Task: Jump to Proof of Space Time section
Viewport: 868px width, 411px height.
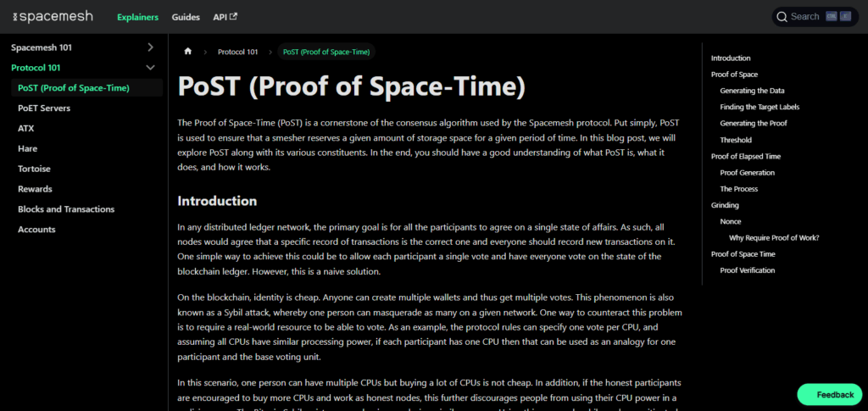Action: (x=743, y=254)
